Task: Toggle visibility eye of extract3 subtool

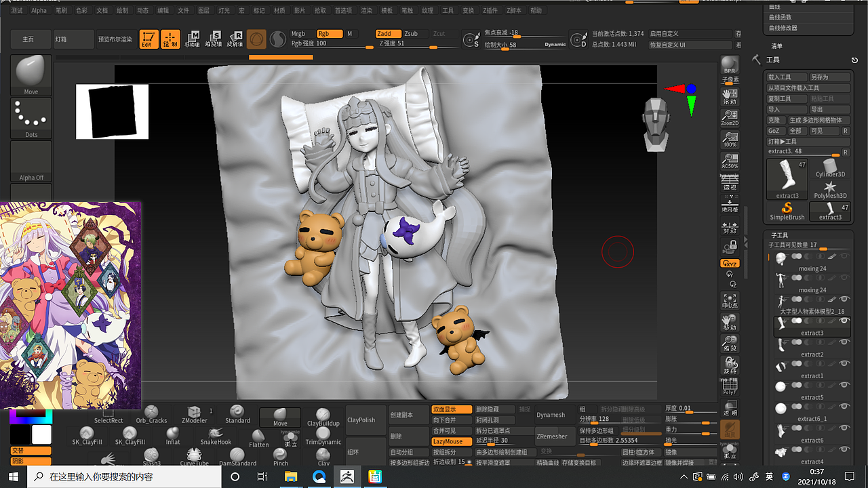Action: 845,321
